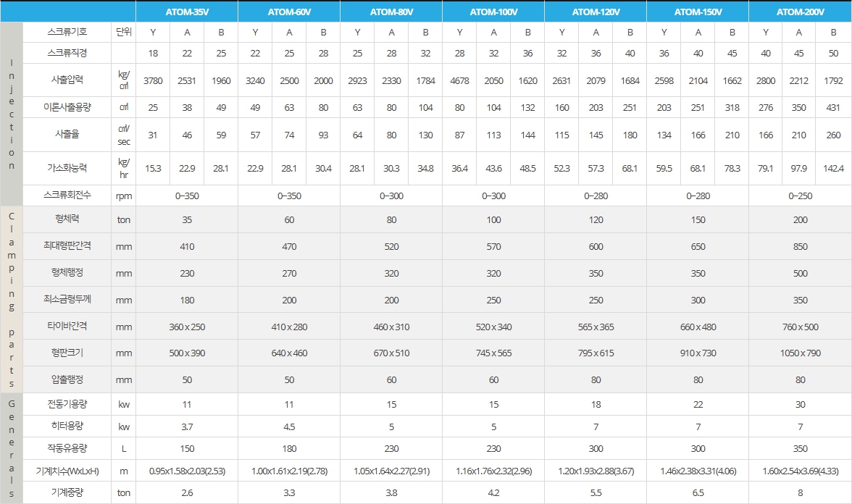The width and height of the screenshot is (852, 504).
Task: Select machine dimension 1.60x2.54x3.69(4.33)
Action: click(x=800, y=471)
